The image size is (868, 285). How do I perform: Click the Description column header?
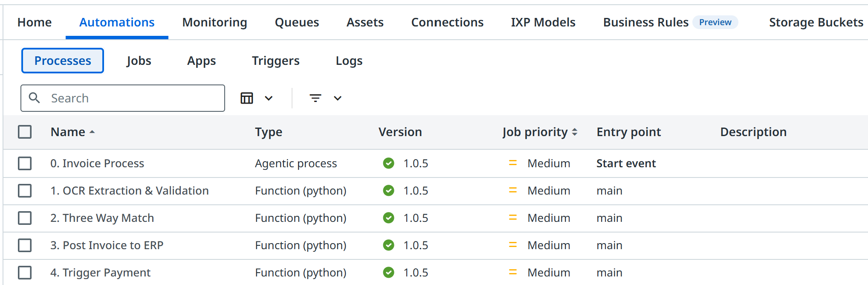click(753, 132)
